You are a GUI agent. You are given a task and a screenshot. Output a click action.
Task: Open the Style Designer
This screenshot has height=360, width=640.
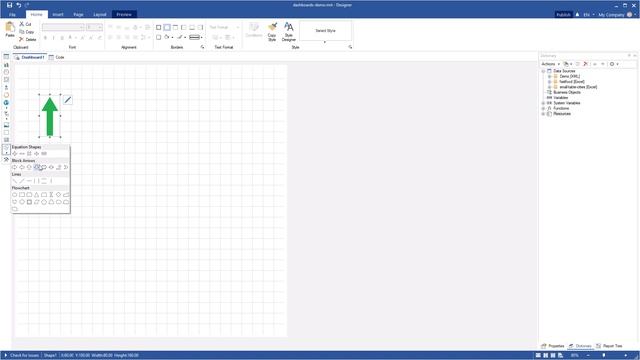pyautogui.click(x=289, y=31)
